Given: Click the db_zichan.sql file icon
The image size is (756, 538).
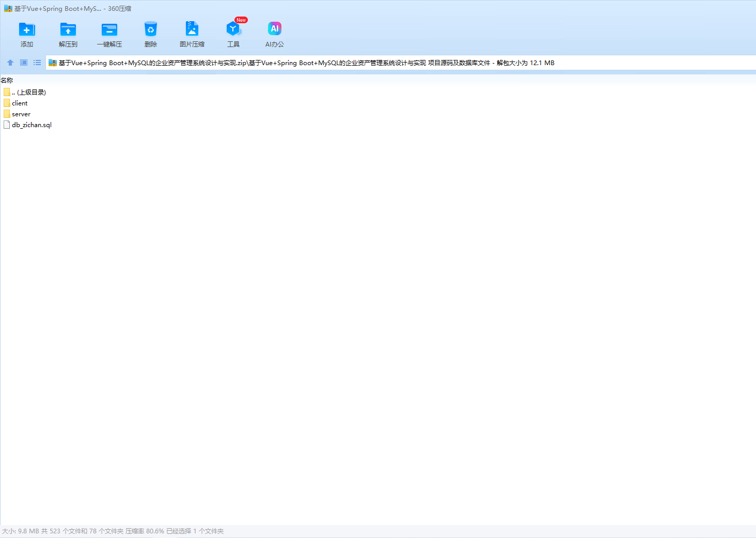Looking at the screenshot, I should (x=7, y=125).
